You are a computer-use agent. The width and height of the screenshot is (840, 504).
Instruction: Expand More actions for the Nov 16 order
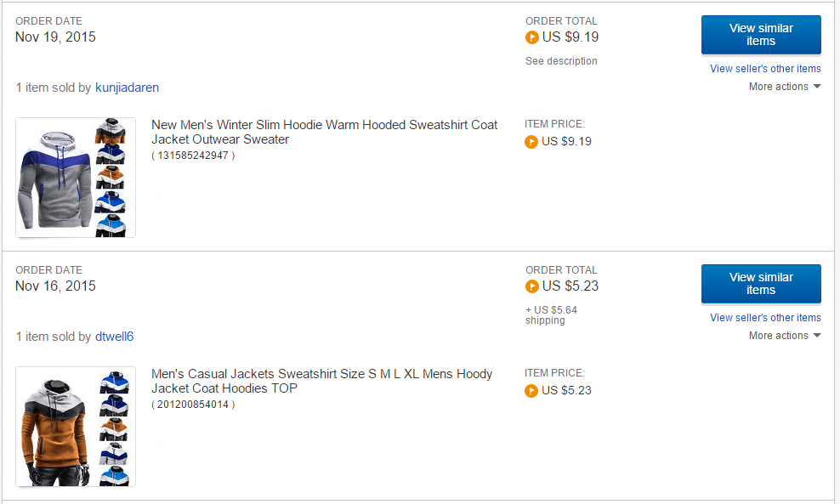(x=785, y=336)
